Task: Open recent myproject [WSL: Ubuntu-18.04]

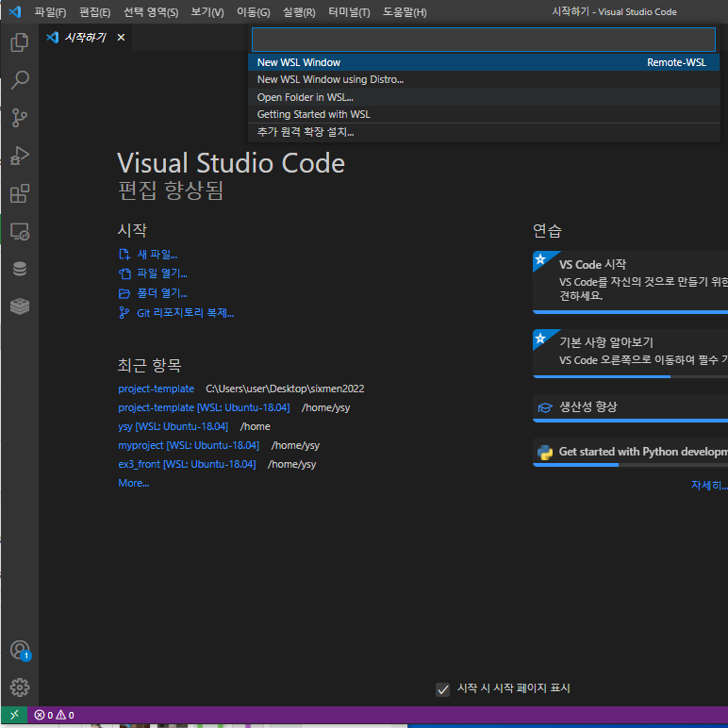Action: coord(189,445)
